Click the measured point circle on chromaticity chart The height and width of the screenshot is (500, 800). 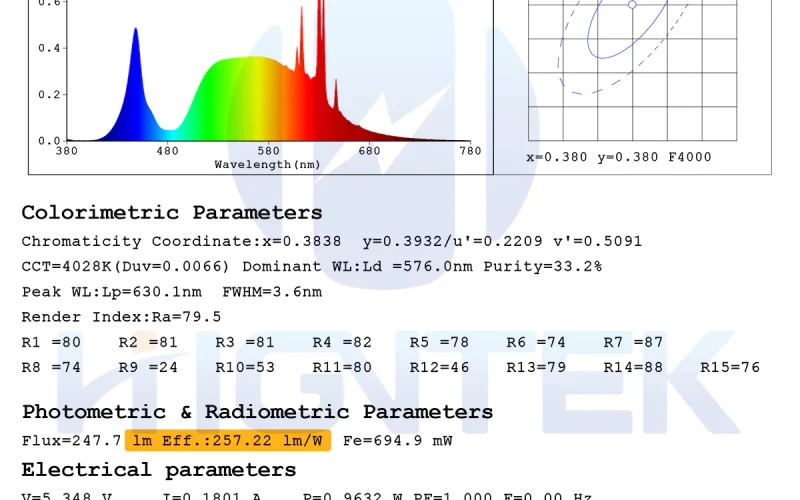[632, 5]
